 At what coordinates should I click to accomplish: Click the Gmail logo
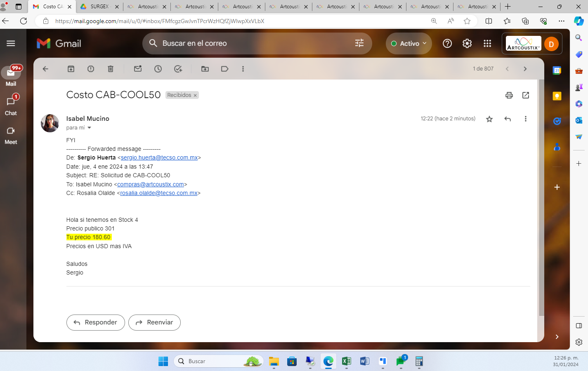(x=59, y=43)
